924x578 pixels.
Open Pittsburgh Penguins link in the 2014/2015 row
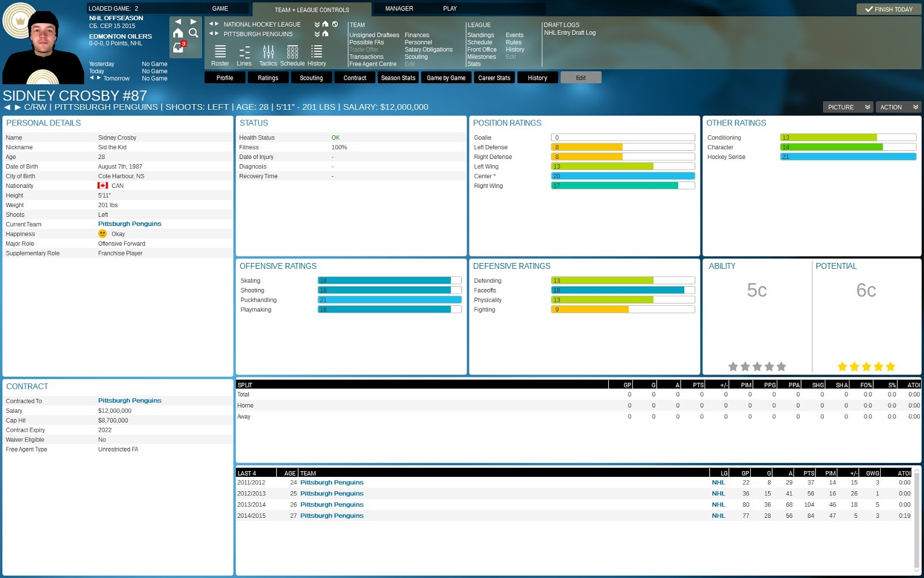pos(331,516)
